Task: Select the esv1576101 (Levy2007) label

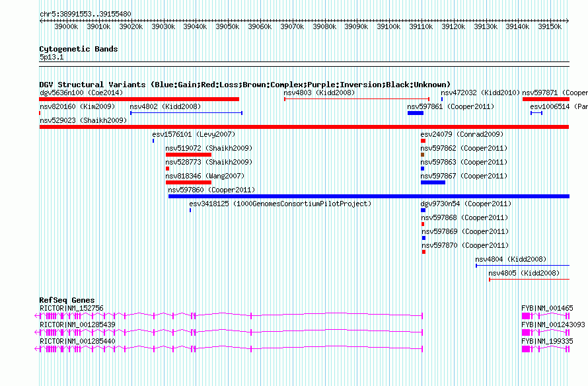Action: pos(194,134)
